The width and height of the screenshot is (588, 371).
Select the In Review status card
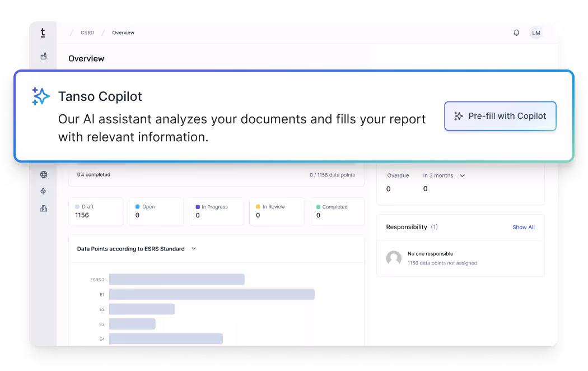(x=277, y=211)
